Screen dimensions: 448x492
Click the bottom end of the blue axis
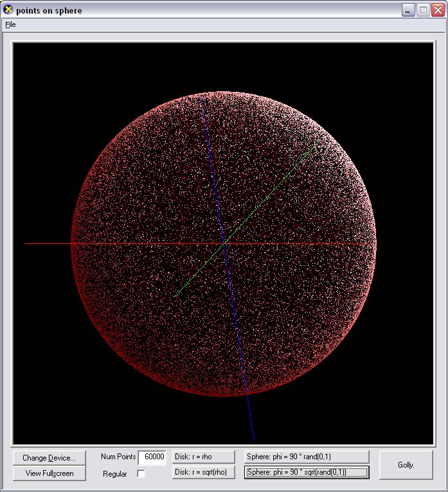coord(254,441)
